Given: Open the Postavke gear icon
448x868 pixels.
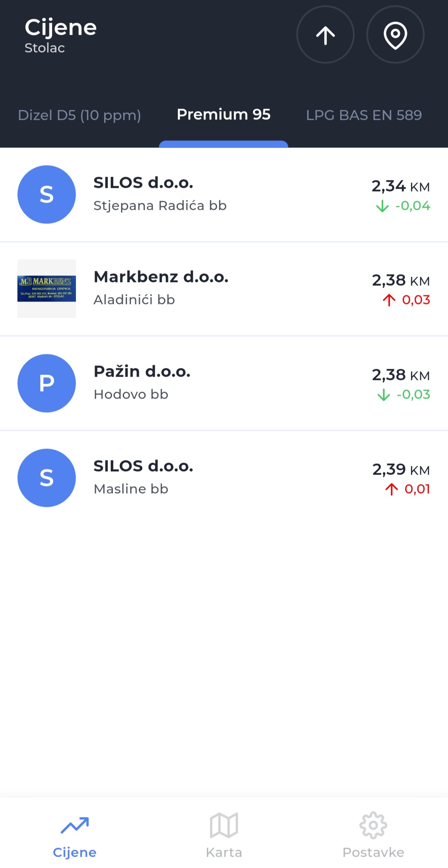Looking at the screenshot, I should pyautogui.click(x=373, y=825).
